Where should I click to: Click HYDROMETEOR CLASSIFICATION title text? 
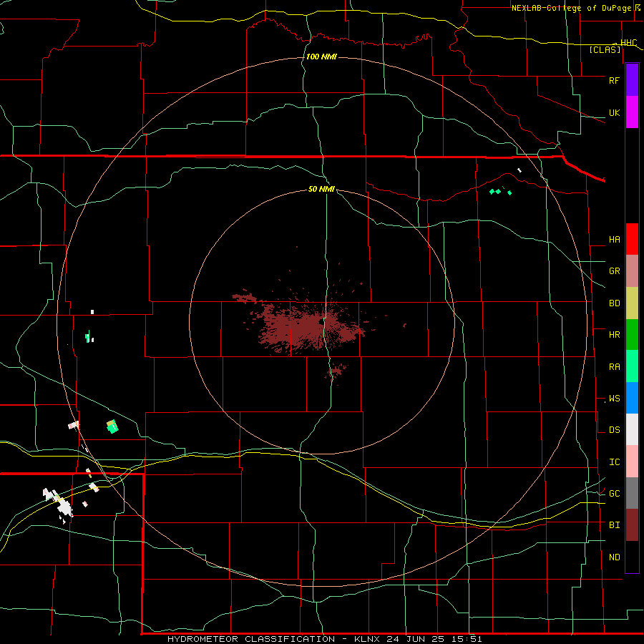[251, 639]
